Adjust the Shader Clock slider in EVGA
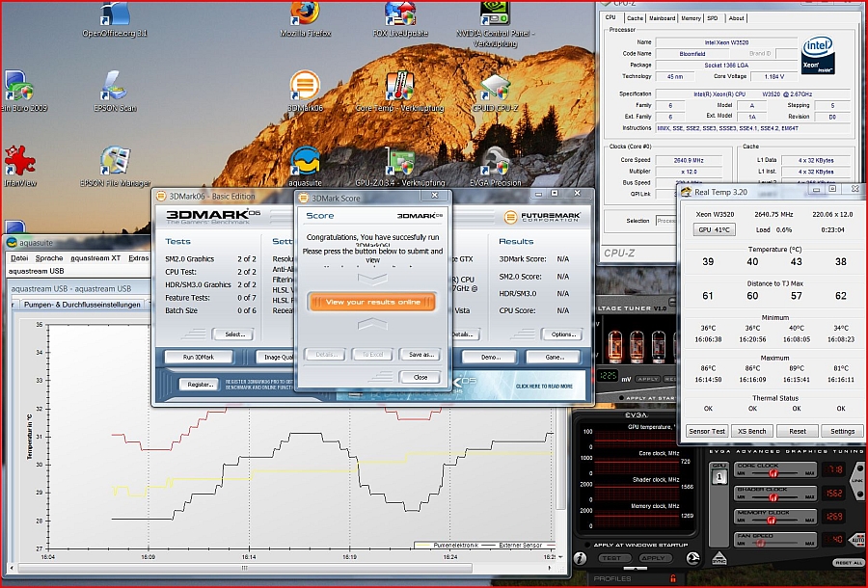Image resolution: width=868 pixels, height=588 pixels. pyautogui.click(x=773, y=497)
